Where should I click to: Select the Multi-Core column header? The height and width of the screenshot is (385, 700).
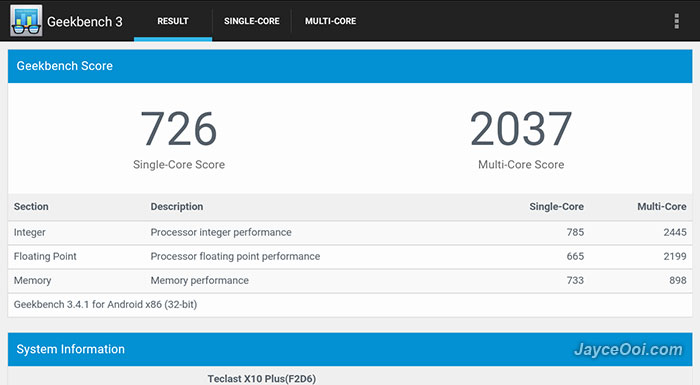tap(662, 206)
